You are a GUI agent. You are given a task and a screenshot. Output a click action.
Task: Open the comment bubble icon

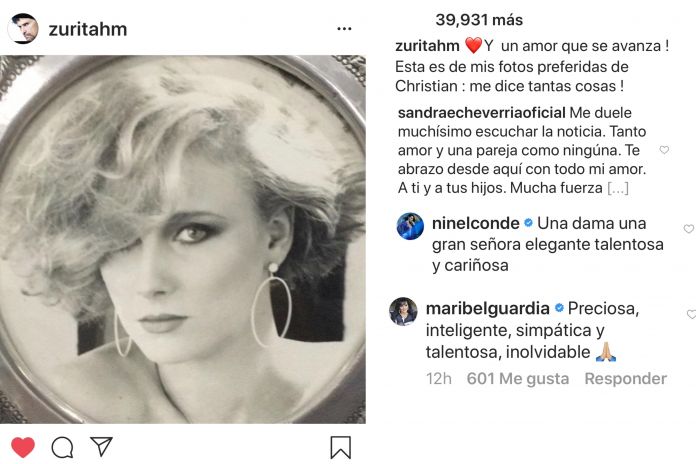(x=62, y=446)
